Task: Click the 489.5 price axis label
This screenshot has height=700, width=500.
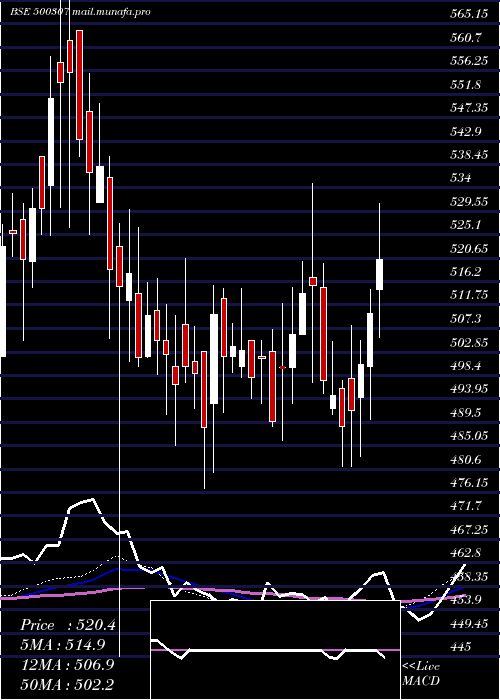Action: coord(465,413)
